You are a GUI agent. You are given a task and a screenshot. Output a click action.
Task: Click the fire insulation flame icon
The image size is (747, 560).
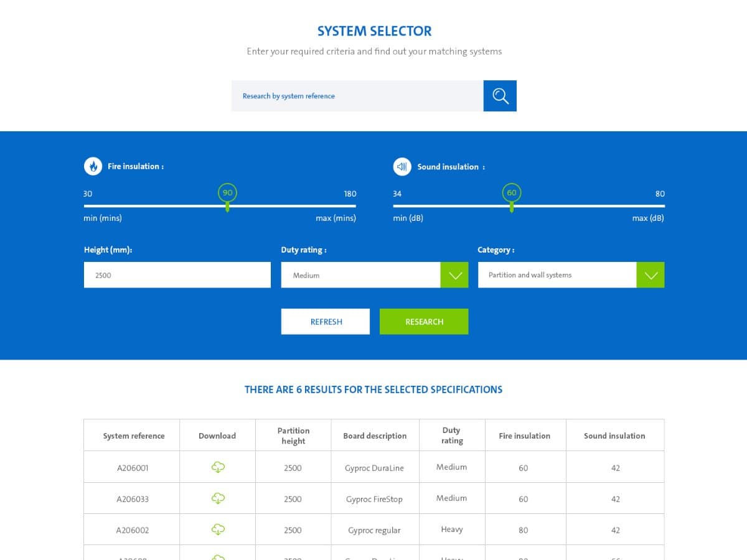coord(93,166)
